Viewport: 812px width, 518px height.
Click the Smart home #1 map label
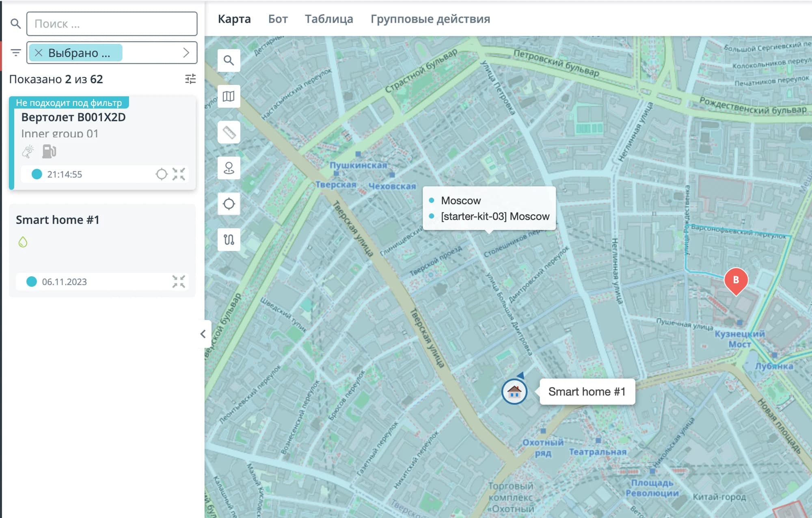click(x=587, y=392)
